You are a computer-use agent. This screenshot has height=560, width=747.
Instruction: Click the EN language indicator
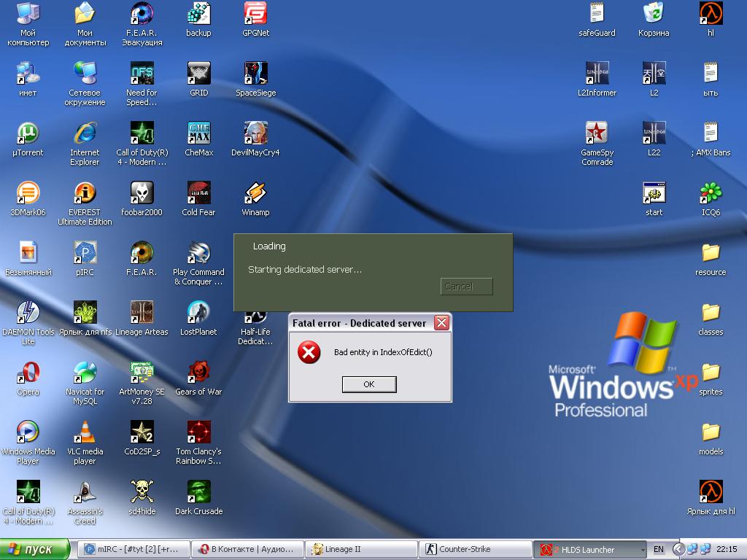pyautogui.click(x=659, y=549)
